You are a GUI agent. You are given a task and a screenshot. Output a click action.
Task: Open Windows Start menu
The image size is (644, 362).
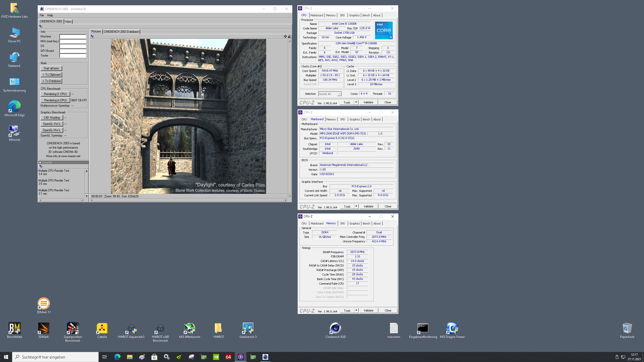[6, 357]
